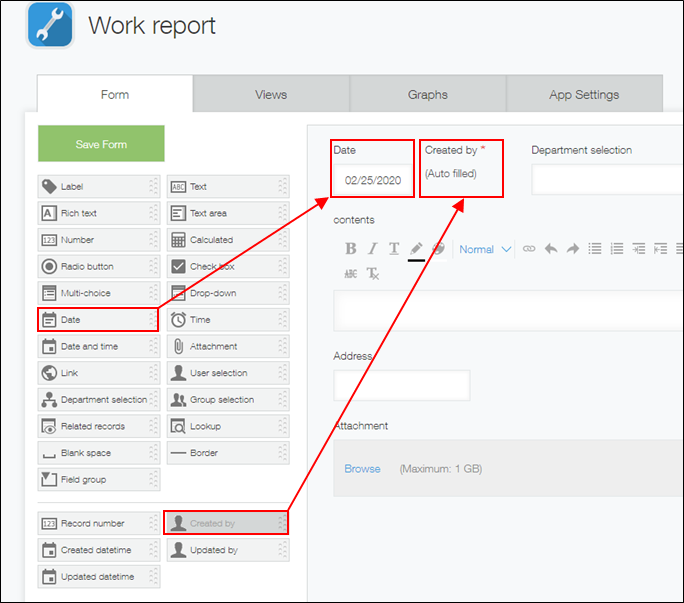Choose the Calculated field item
The image size is (684, 603).
point(228,240)
